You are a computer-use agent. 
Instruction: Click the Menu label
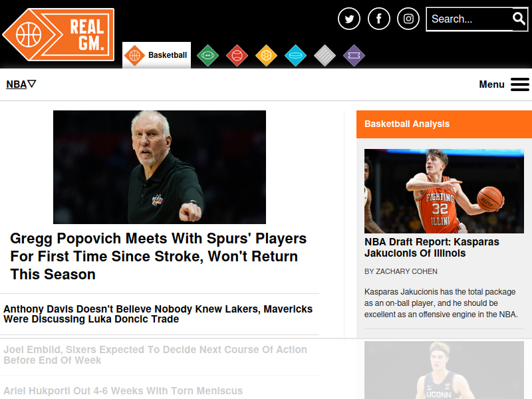(491, 84)
